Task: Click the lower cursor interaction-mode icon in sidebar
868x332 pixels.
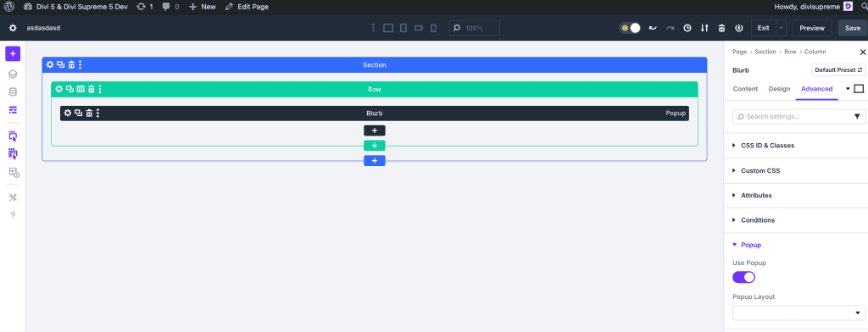Action: (x=13, y=154)
